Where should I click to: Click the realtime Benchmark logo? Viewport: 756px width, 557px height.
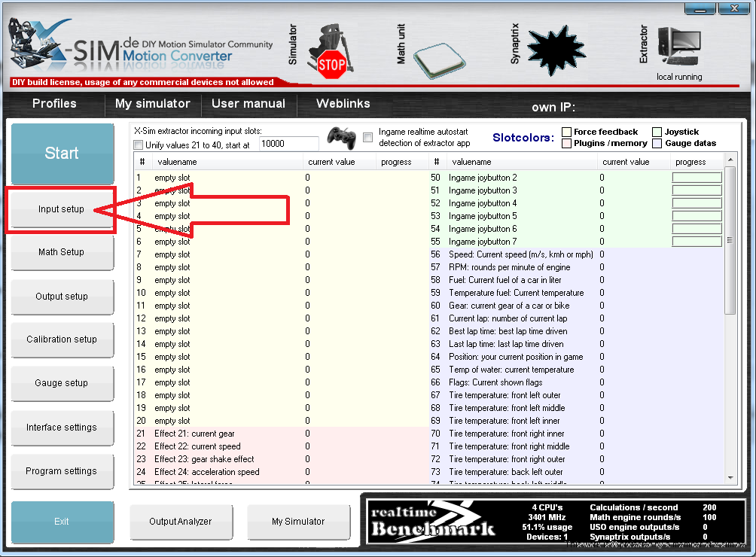point(433,521)
